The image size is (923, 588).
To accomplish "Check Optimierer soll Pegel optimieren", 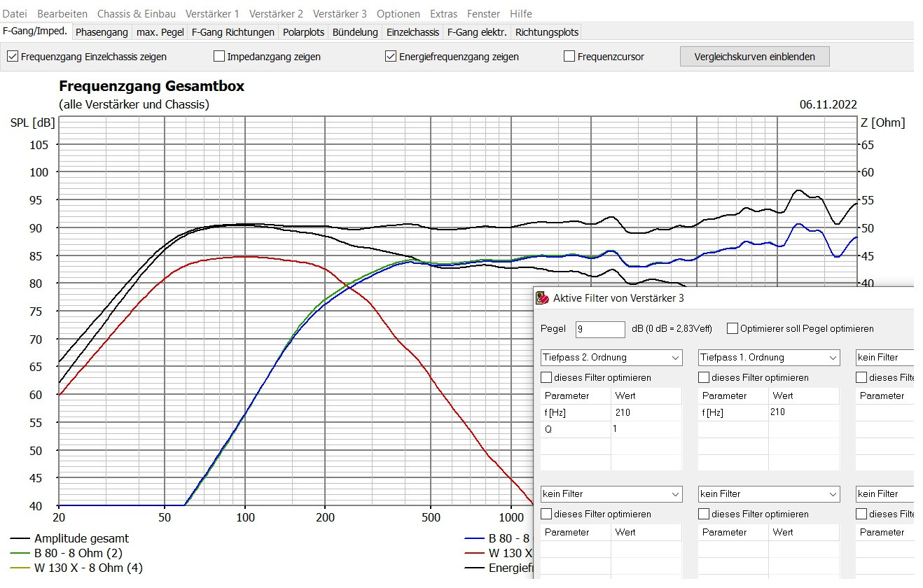I will pos(733,328).
